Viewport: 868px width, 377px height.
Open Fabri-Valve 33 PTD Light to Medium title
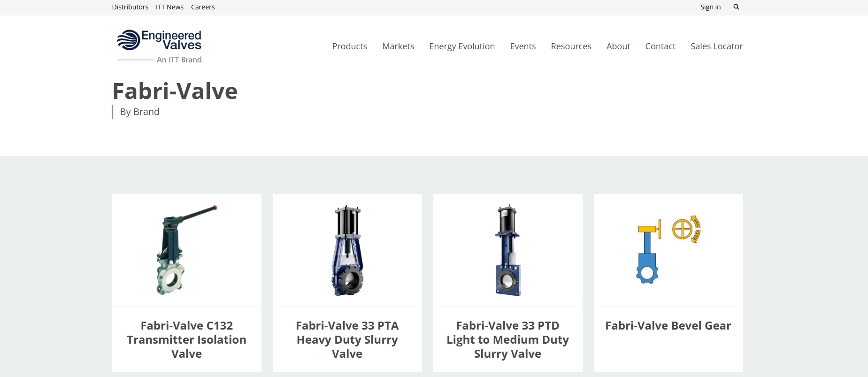507,339
